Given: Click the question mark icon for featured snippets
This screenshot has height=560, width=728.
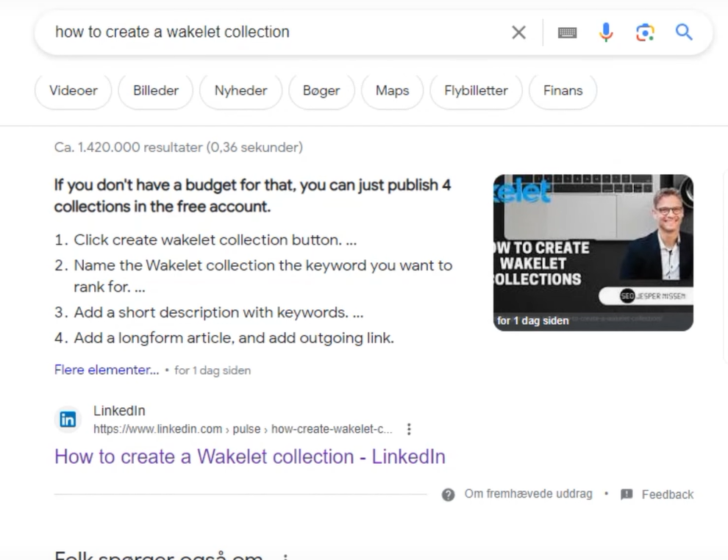Looking at the screenshot, I should tap(448, 495).
